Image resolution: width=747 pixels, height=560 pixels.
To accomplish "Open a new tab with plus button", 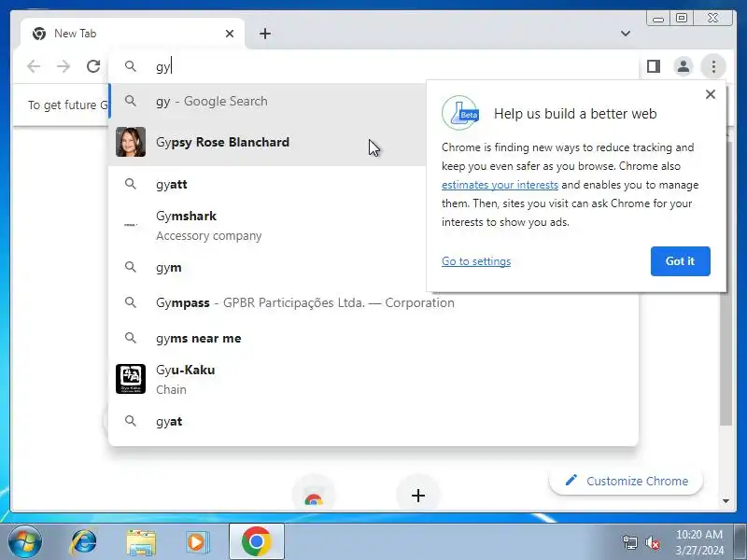I will coord(265,34).
